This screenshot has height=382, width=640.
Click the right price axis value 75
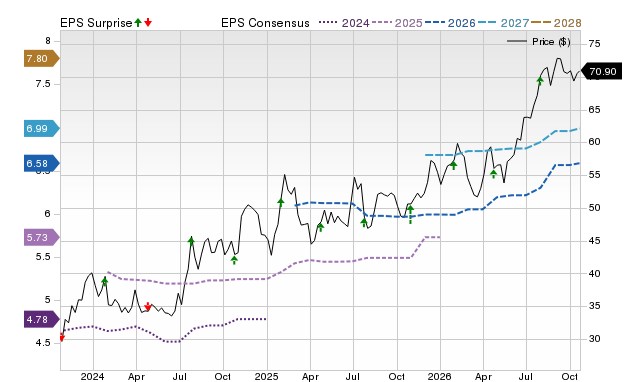tap(594, 44)
